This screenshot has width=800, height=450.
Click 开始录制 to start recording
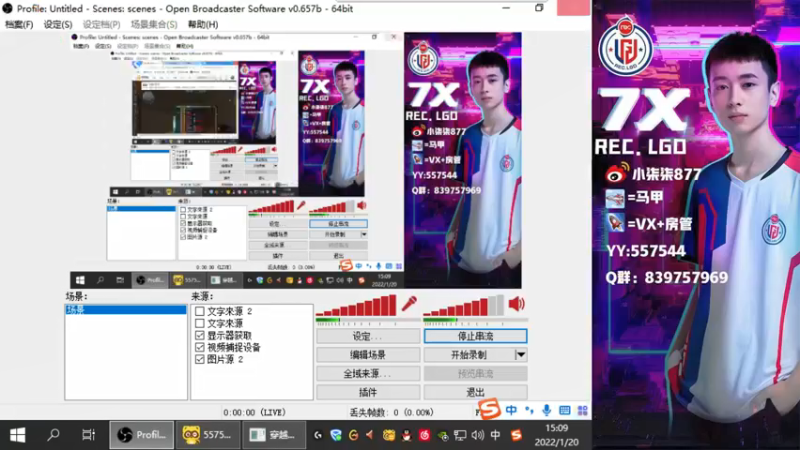[x=469, y=355]
